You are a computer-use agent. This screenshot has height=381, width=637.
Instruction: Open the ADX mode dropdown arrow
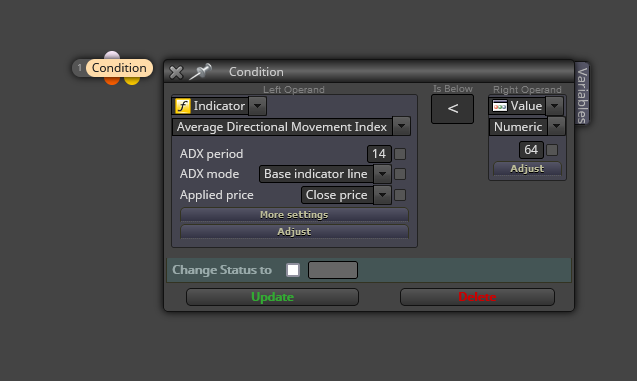[382, 174]
